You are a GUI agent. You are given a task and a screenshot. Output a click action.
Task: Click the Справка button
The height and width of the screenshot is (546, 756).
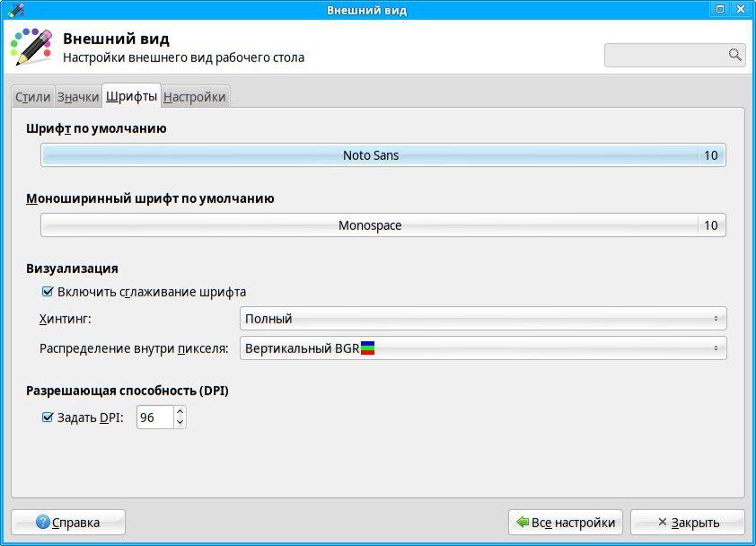coord(68,522)
